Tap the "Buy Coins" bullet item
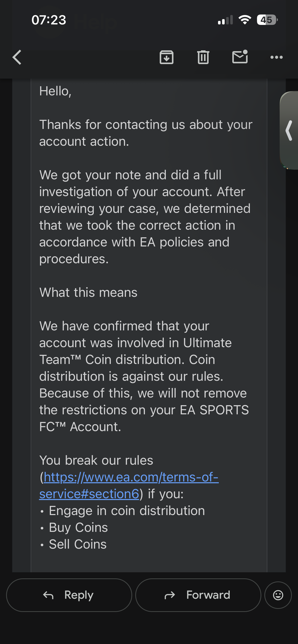 (x=78, y=528)
